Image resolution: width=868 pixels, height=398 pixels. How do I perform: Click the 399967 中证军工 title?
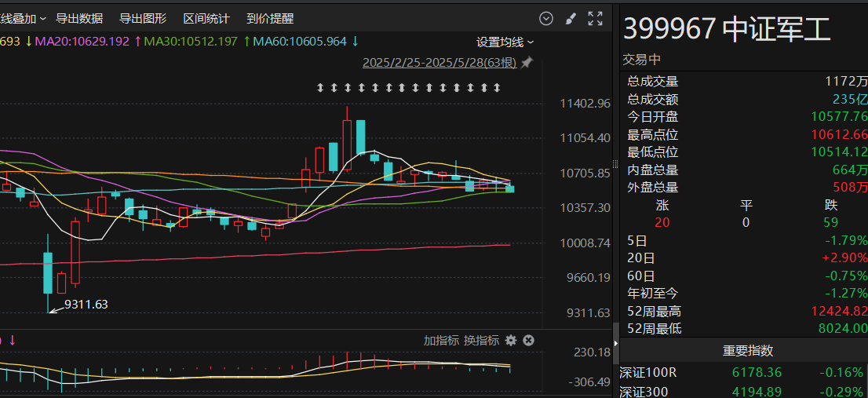click(727, 29)
